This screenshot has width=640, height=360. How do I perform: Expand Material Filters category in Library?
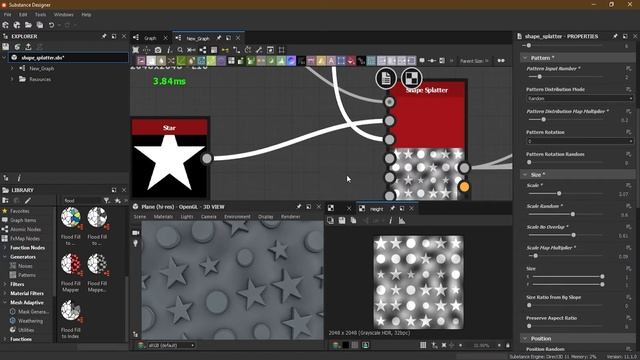(5, 293)
